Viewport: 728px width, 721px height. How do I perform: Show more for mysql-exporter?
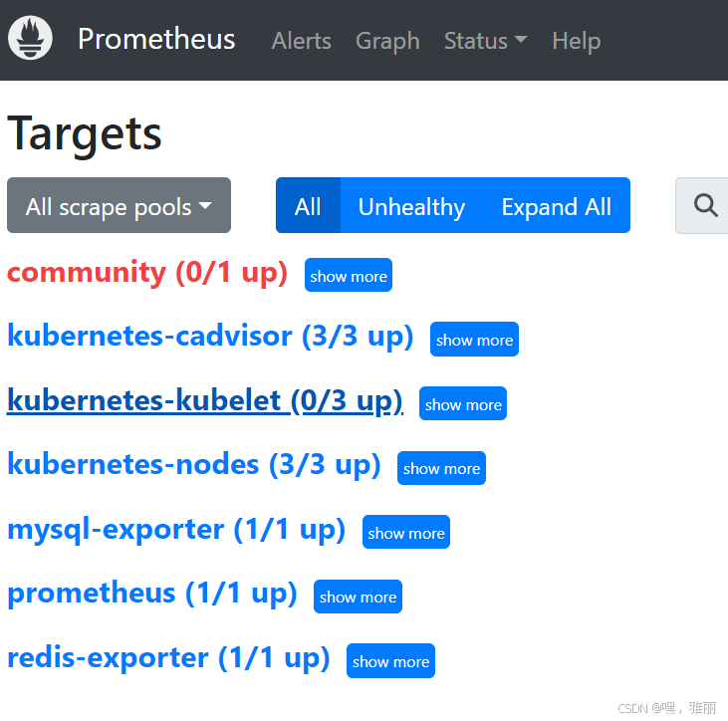coord(406,532)
